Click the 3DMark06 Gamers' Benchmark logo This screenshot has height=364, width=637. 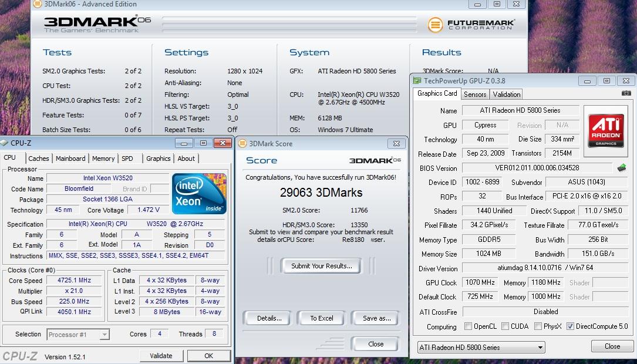tap(97, 25)
